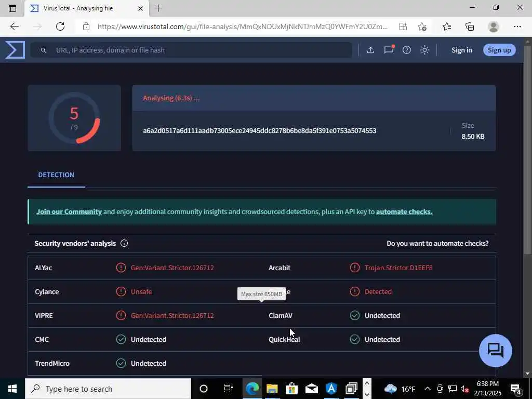Viewport: 532px width, 399px height.
Task: Open the Collections icon
Action: pos(470,26)
